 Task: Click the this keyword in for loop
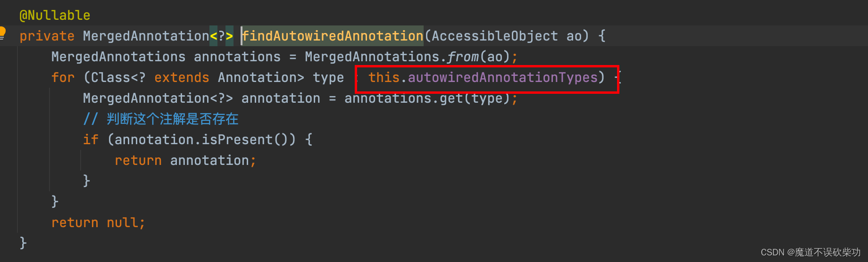[384, 78]
